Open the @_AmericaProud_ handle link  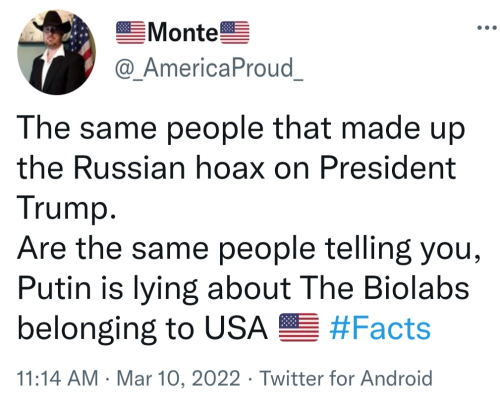209,68
